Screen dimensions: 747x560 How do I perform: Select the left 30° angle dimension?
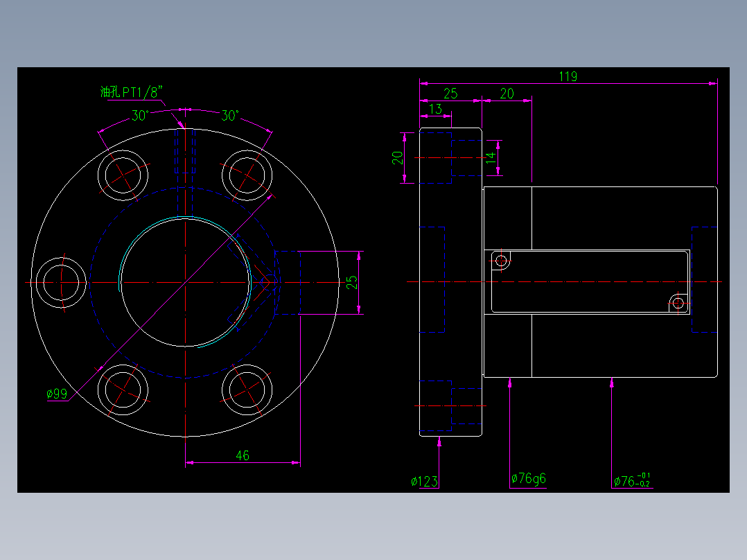coord(141,115)
